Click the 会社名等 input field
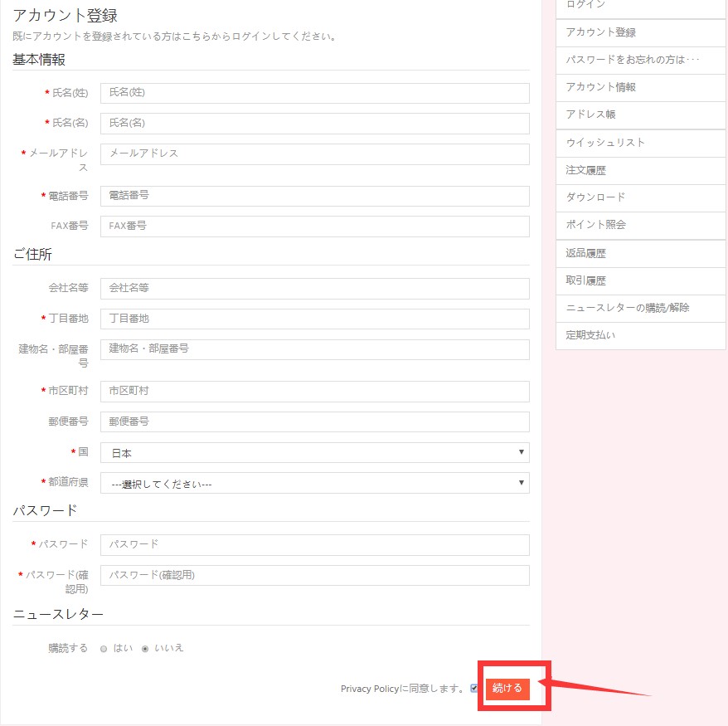 pos(315,289)
